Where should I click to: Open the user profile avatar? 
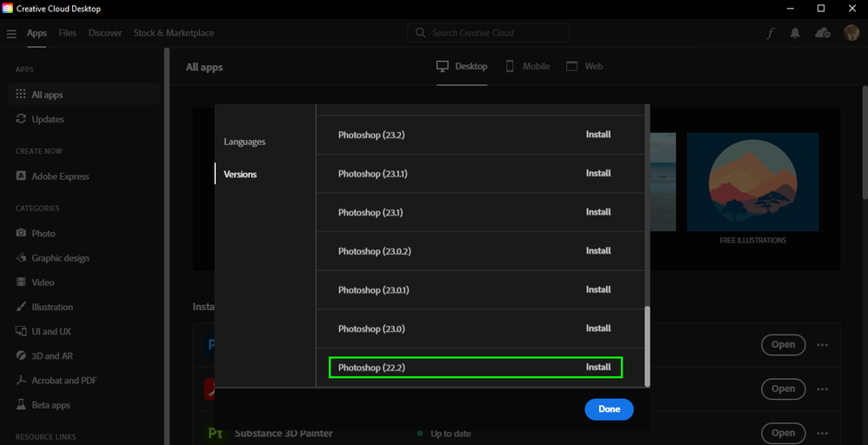[851, 33]
